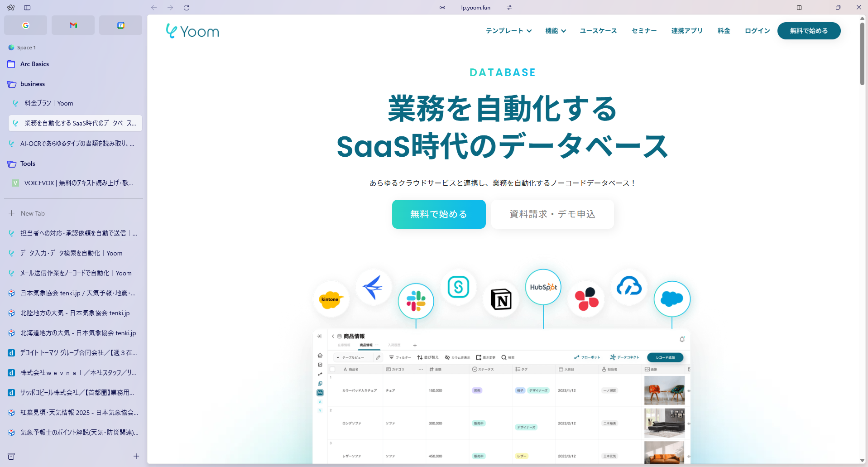Click the red and black petal app icon
The image size is (868, 467).
pyautogui.click(x=586, y=299)
